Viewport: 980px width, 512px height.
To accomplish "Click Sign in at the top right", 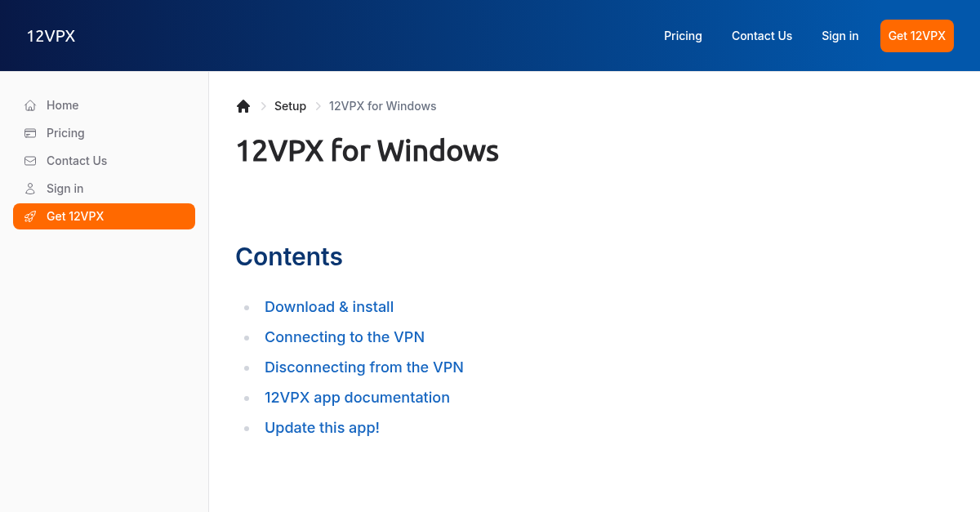I will coord(840,35).
